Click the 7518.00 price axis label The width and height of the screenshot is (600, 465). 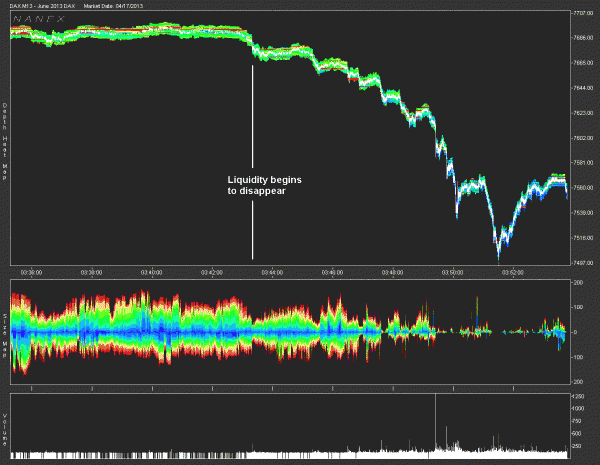pyautogui.click(x=583, y=238)
